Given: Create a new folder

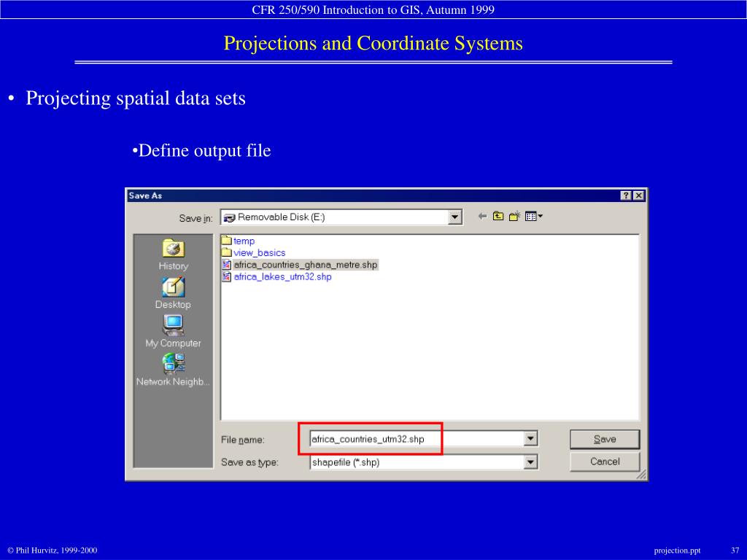Looking at the screenshot, I should [514, 217].
